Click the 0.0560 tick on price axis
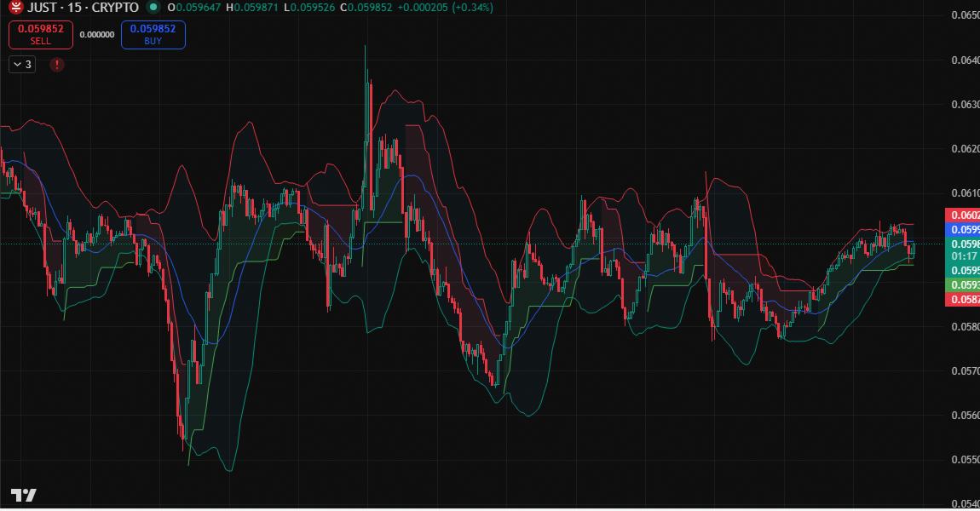Viewport: 980px width, 511px height. click(965, 416)
